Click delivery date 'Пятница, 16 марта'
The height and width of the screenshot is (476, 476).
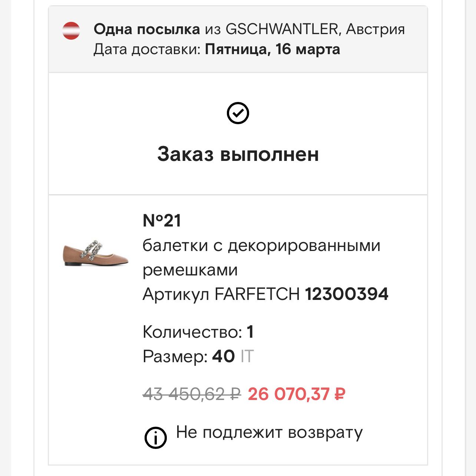(x=272, y=49)
